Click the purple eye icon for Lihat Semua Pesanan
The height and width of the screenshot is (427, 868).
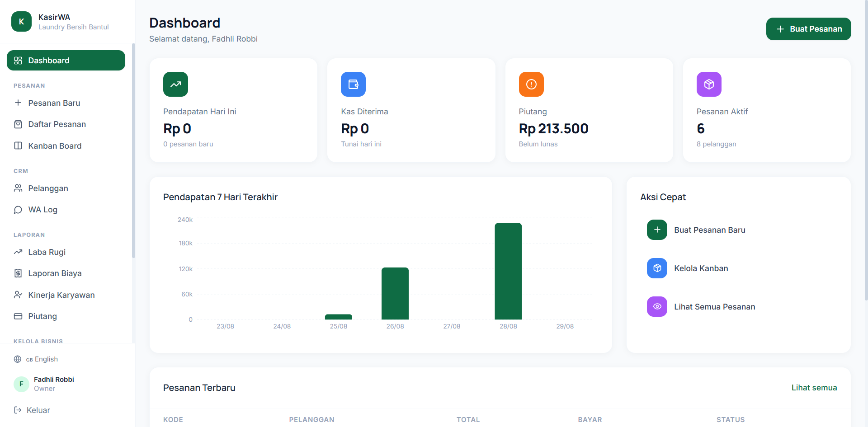(x=657, y=306)
